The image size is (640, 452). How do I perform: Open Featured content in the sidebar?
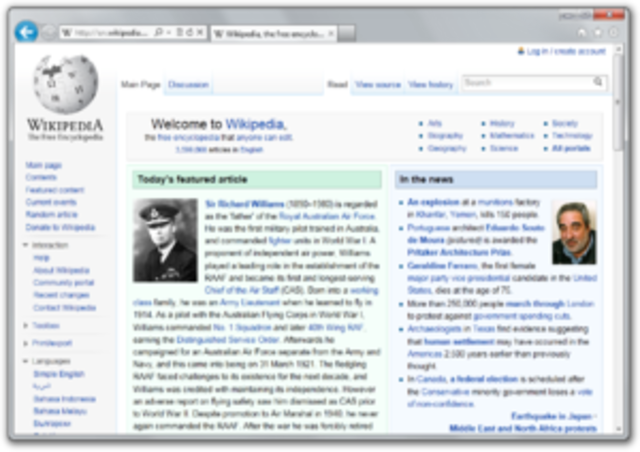point(55,190)
